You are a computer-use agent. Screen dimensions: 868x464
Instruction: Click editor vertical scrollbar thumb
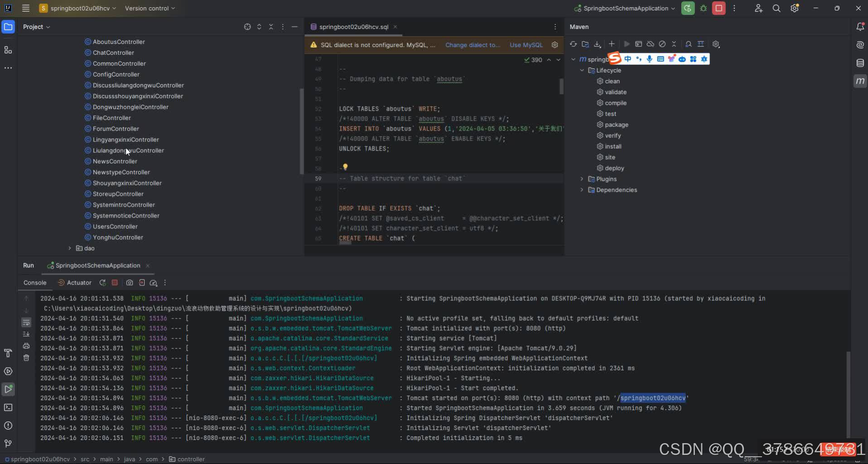click(562, 86)
